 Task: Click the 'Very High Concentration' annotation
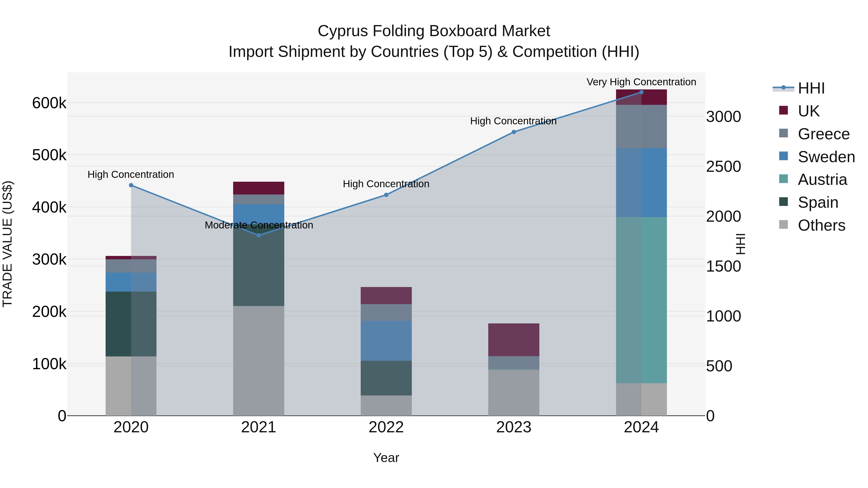641,82
